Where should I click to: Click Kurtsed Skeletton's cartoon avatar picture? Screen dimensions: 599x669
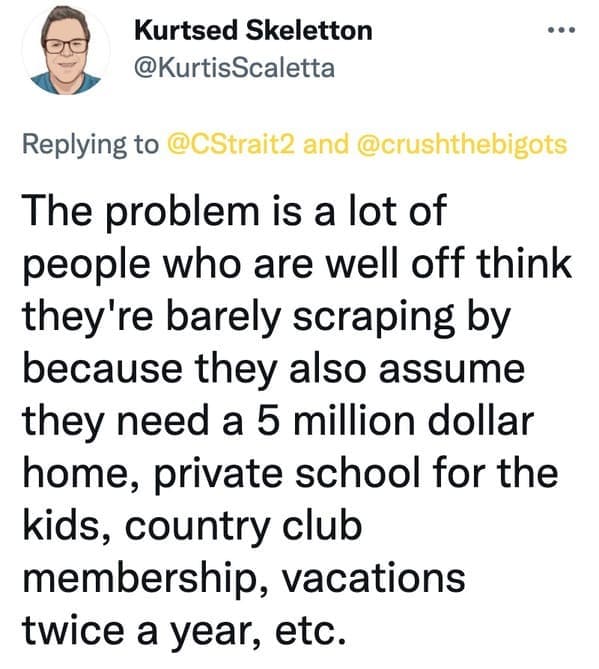(x=65, y=50)
